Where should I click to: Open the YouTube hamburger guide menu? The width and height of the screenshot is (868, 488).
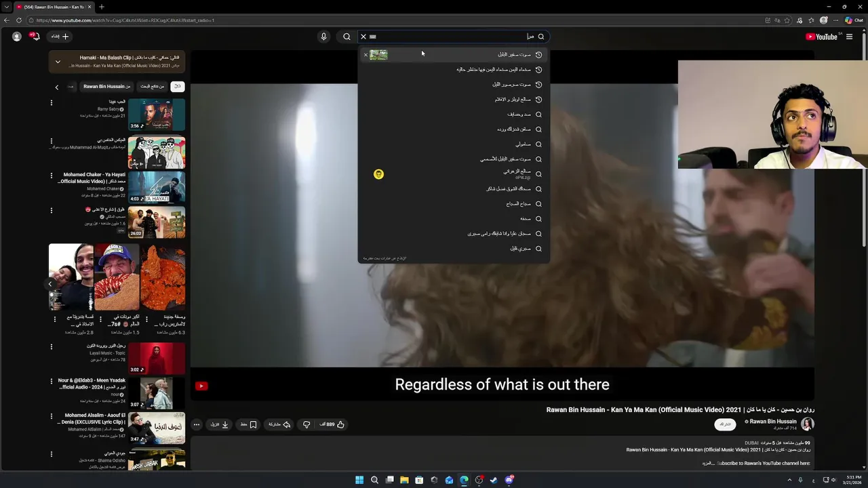(849, 37)
